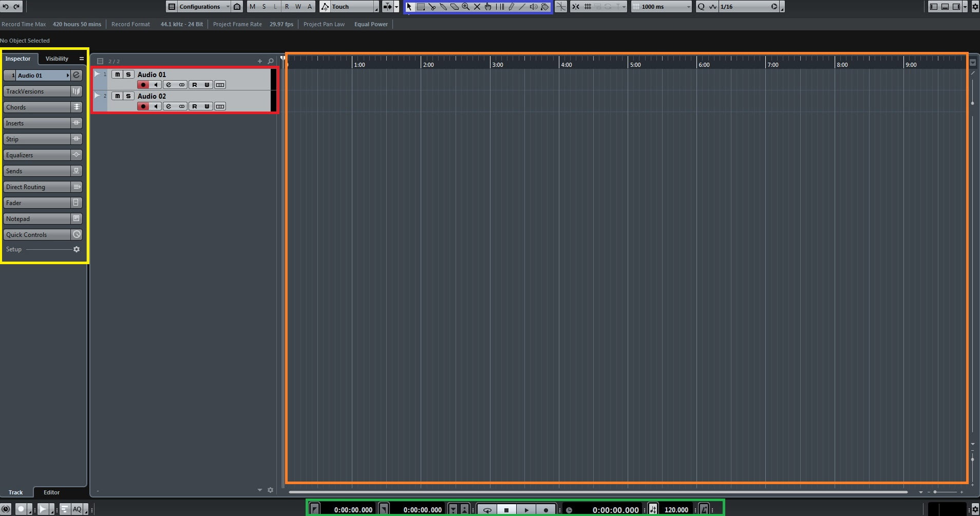Activate the transport cycle loop button
This screenshot has height=516, width=980.
pyautogui.click(x=487, y=510)
